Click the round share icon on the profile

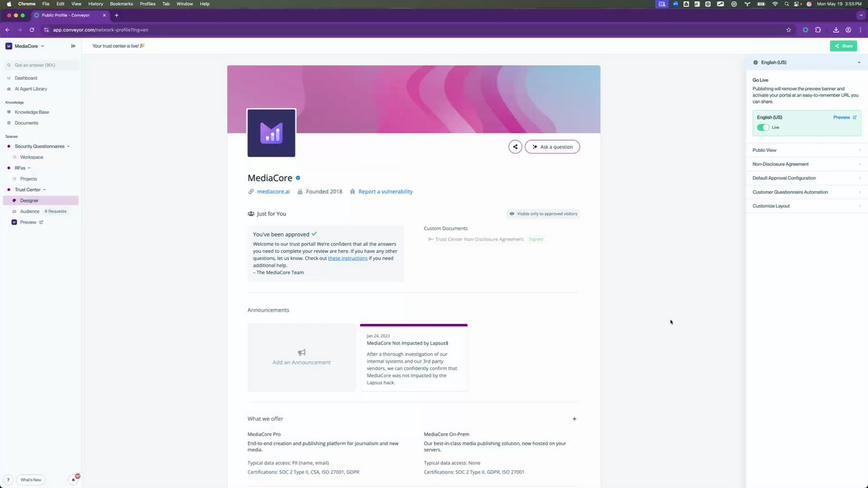pyautogui.click(x=515, y=146)
